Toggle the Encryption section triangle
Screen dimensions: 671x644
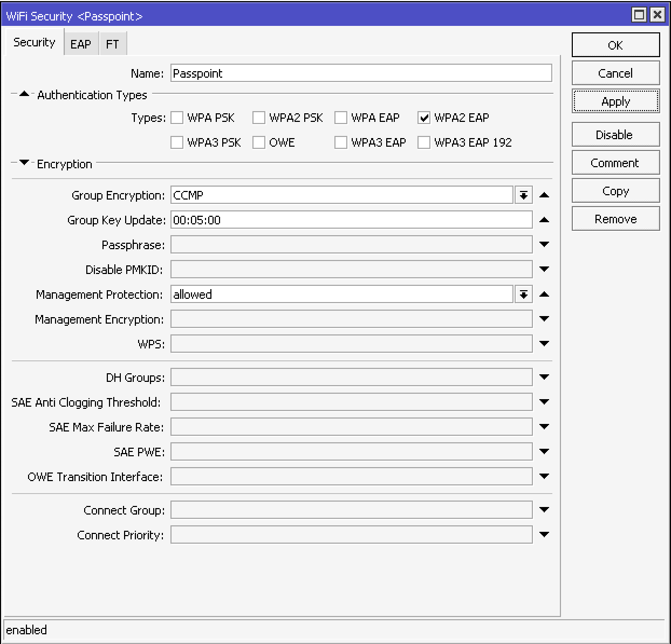coord(24,163)
